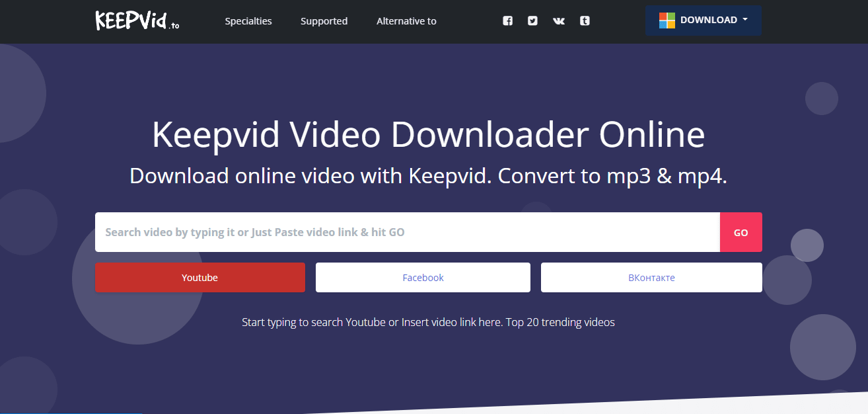Open the VK social icon in header
The height and width of the screenshot is (414, 868).
click(559, 21)
